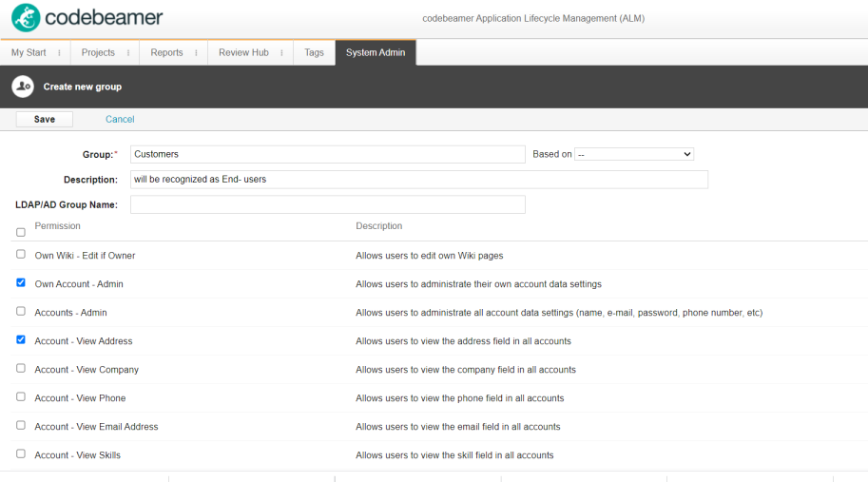868x482 pixels.
Task: Check the Accounts - Admin checkbox
Action: (x=21, y=312)
